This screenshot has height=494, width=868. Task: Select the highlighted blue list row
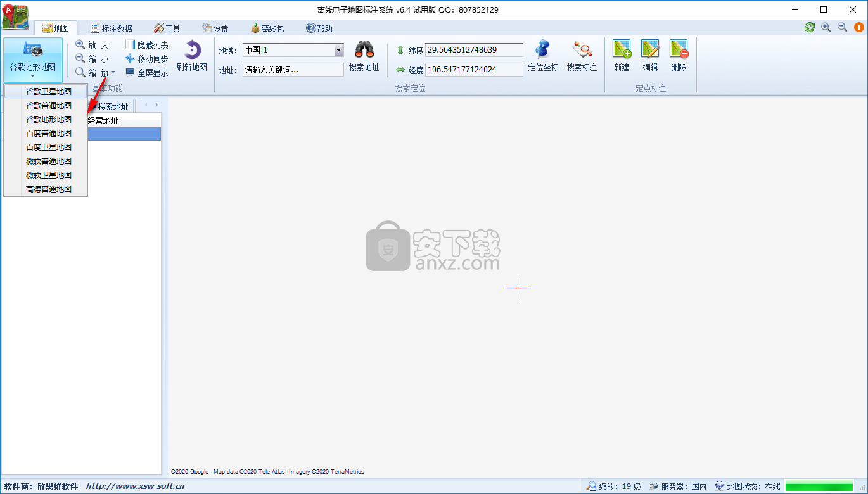124,134
